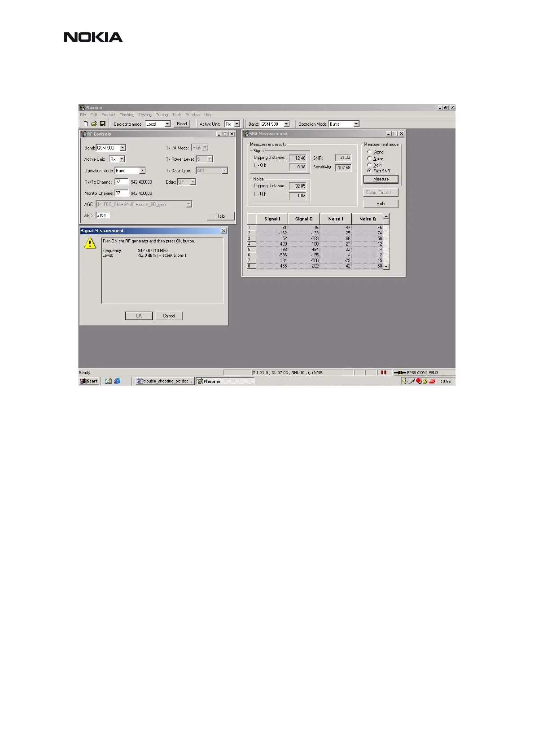This screenshot has width=534, height=756.
Task: Open Operation Mode dropdown in RF Controls
Action: point(142,171)
